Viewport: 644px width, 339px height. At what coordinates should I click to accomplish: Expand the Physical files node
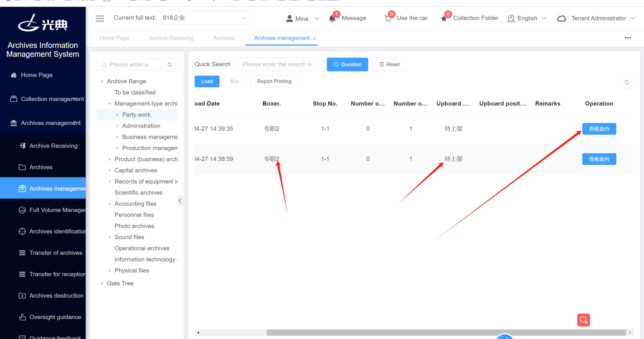(110, 271)
